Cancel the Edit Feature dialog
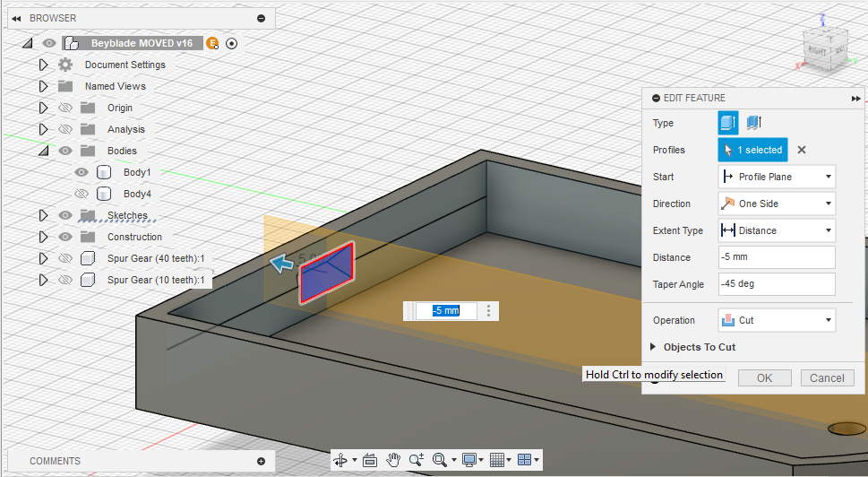This screenshot has height=477, width=868. coord(827,377)
